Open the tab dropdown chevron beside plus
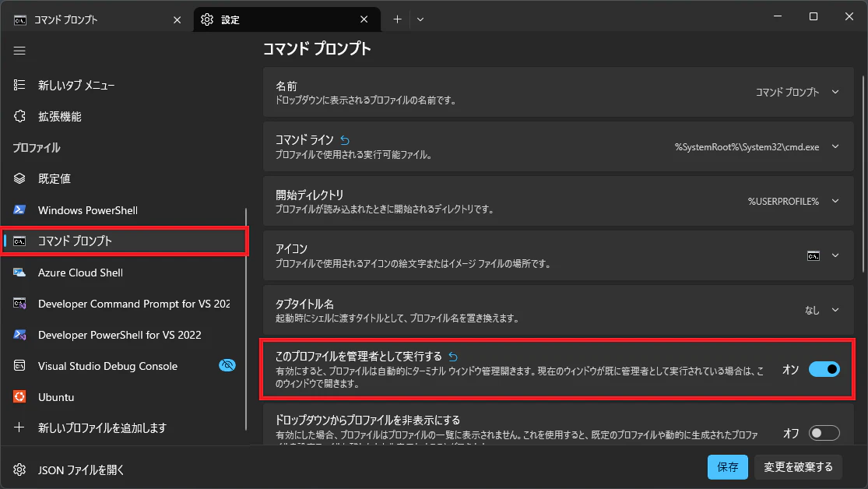Screen dimensions: 868x489 [x=420, y=19]
